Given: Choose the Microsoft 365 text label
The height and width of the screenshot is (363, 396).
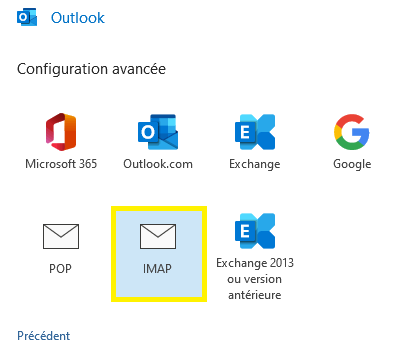Looking at the screenshot, I should 61,164.
